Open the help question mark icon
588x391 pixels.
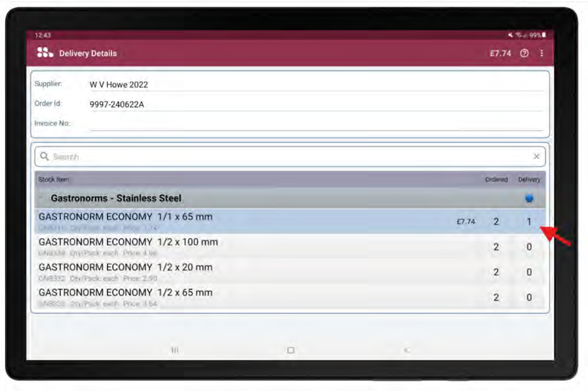pyautogui.click(x=524, y=53)
